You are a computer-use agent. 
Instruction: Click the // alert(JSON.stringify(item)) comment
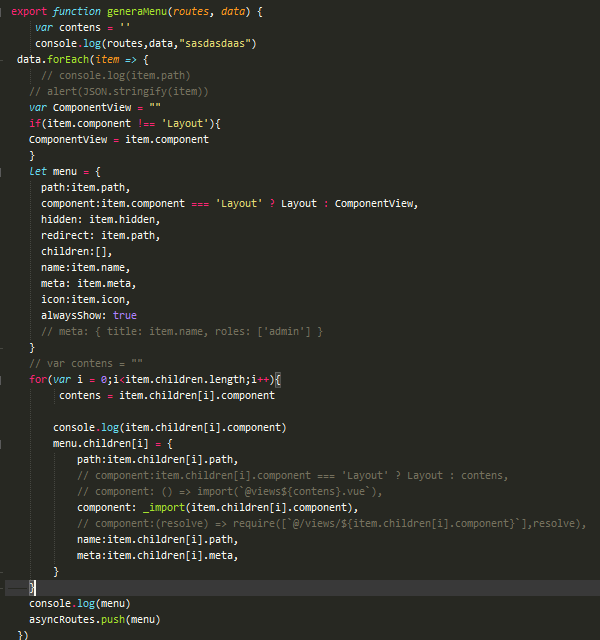coord(119,91)
